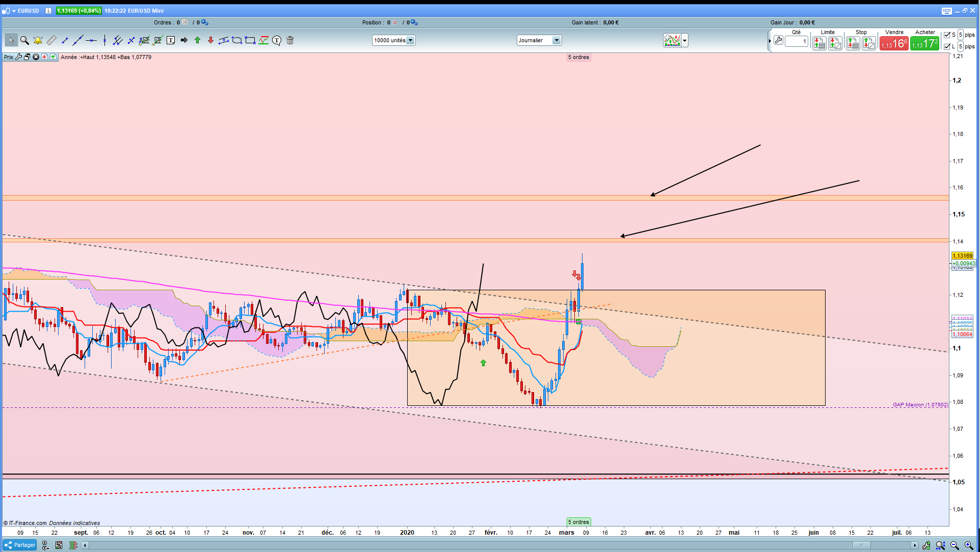Screen dimensions: 980x552
Task: Place a limit sell order with blank page
Action: pos(835,43)
